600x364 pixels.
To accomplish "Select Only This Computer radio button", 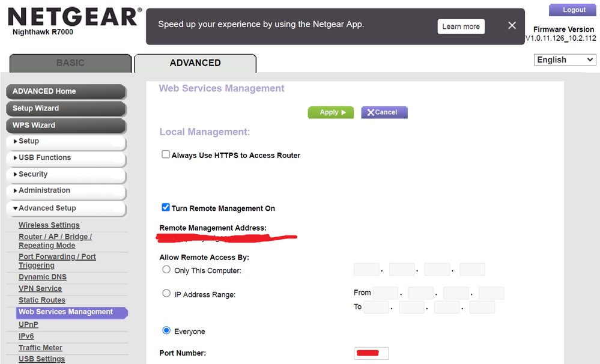I will [x=166, y=270].
